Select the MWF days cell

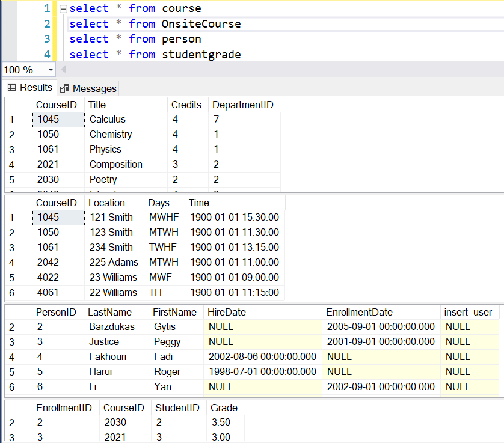tap(164, 277)
